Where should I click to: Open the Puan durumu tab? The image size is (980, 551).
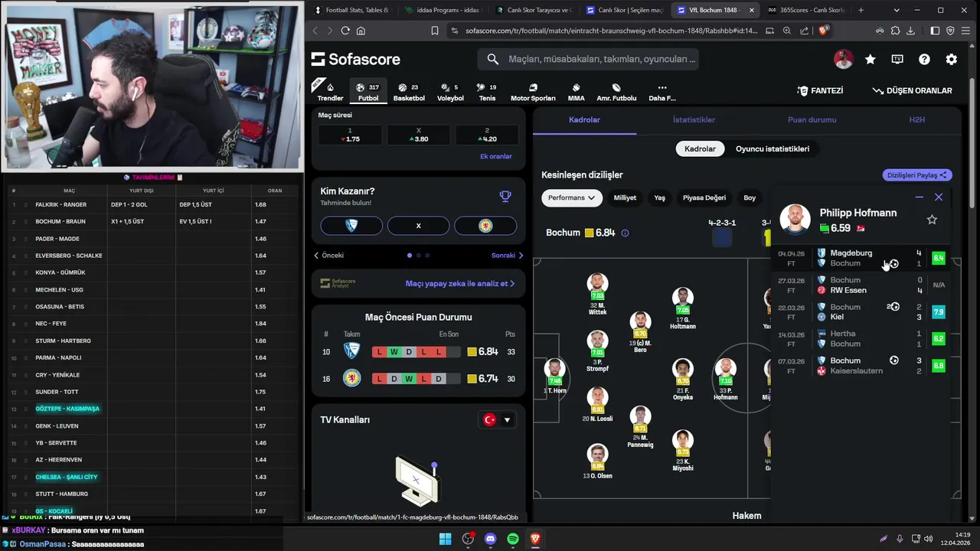tap(812, 120)
